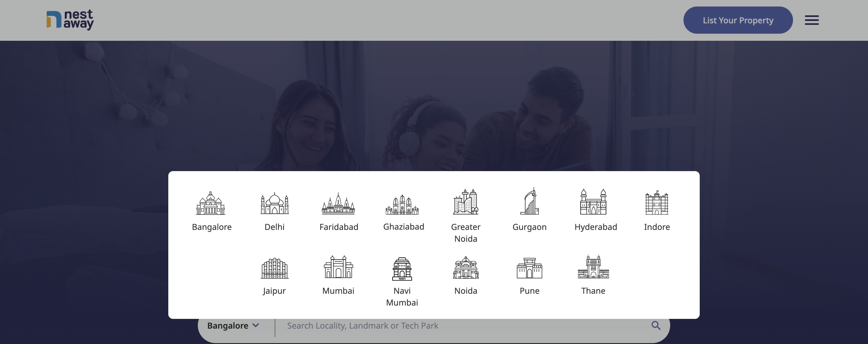Choose the Jaipur Hawa Mahal icon
The height and width of the screenshot is (344, 868).
[275, 268]
